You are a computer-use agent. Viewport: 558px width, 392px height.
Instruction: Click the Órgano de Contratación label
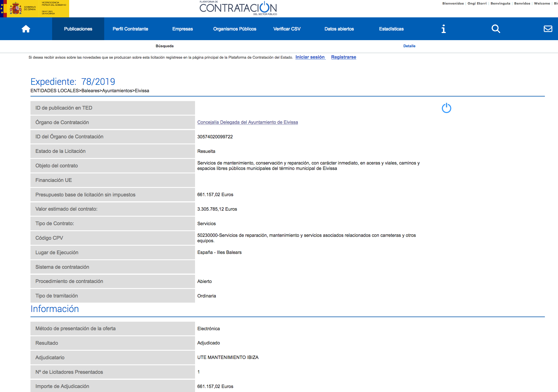pyautogui.click(x=62, y=122)
